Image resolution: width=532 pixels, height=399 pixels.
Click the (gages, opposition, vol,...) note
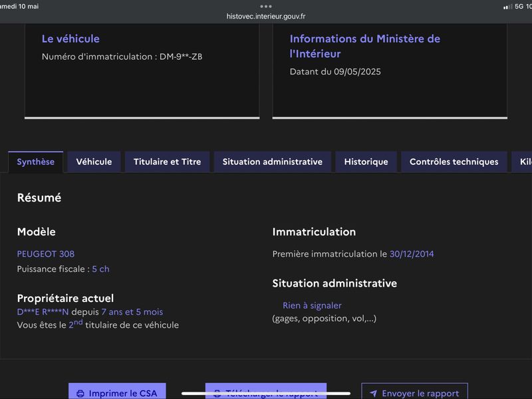(x=325, y=319)
